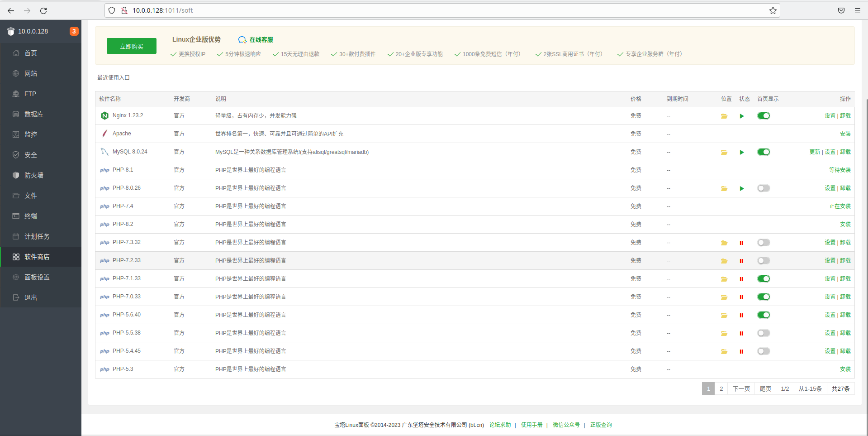Click the browser address bar
This screenshot has width=868, height=436.
tap(442, 10)
